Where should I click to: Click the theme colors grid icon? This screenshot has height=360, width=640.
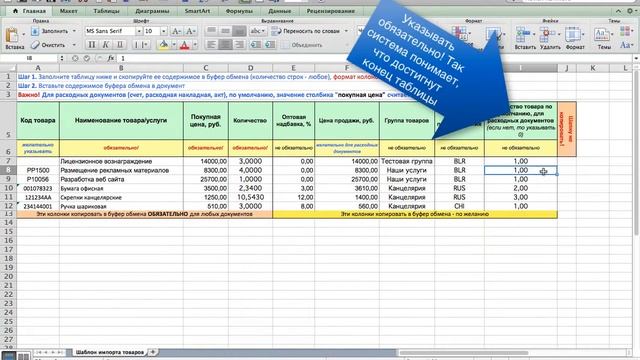(x=625, y=31)
